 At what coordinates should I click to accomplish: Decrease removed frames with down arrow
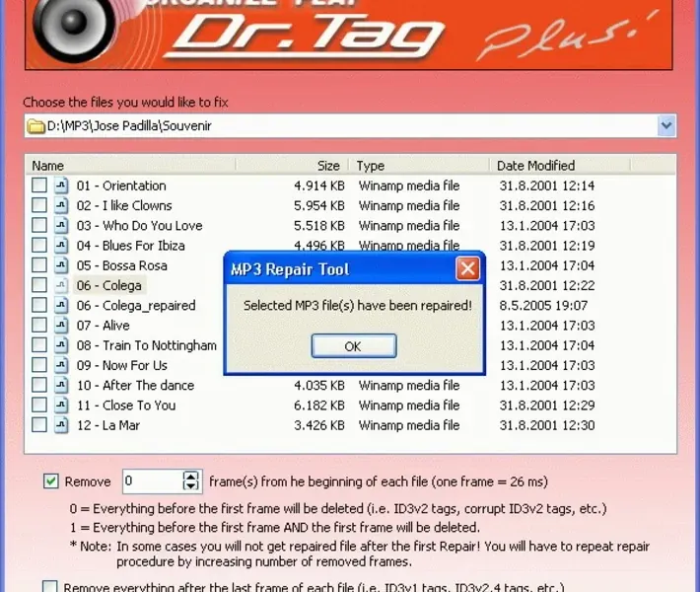[191, 486]
